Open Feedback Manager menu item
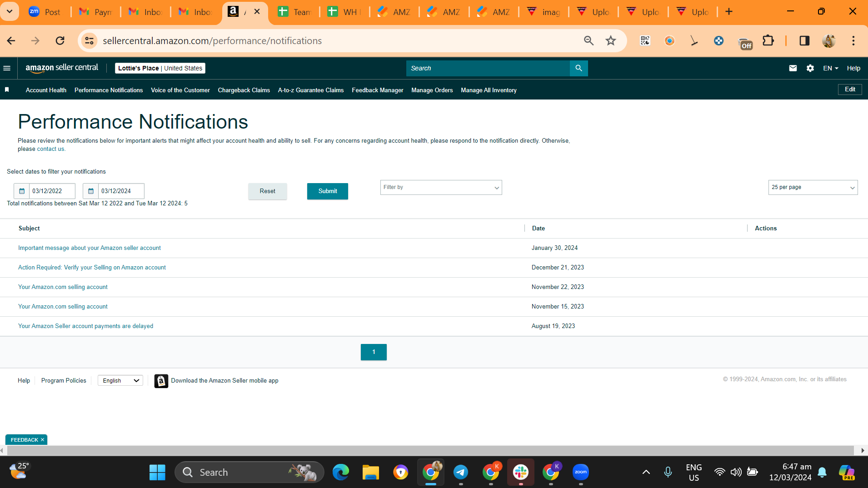The height and width of the screenshot is (488, 868). tap(377, 90)
